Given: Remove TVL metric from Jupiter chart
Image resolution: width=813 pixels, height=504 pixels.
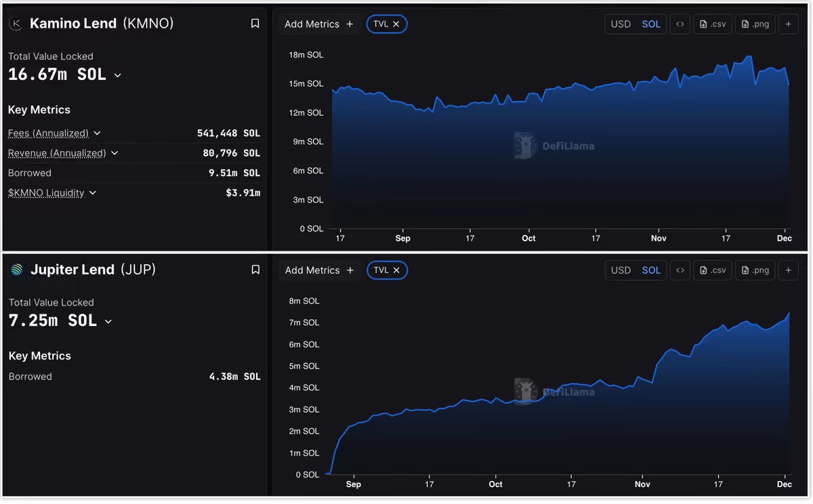Looking at the screenshot, I should click(x=396, y=270).
